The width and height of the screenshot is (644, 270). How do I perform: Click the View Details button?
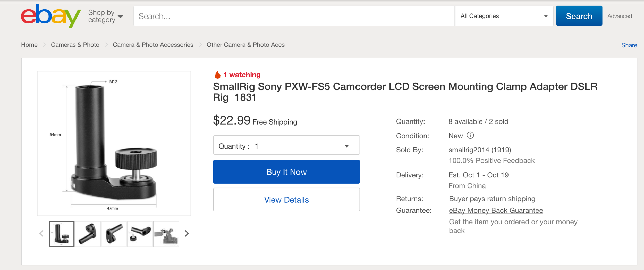[x=286, y=200]
